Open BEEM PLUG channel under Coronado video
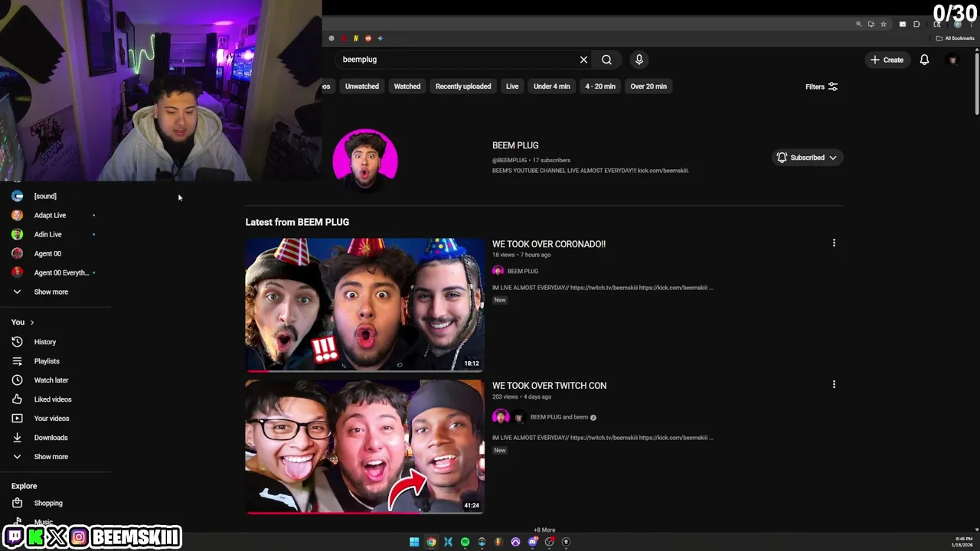 pos(522,271)
